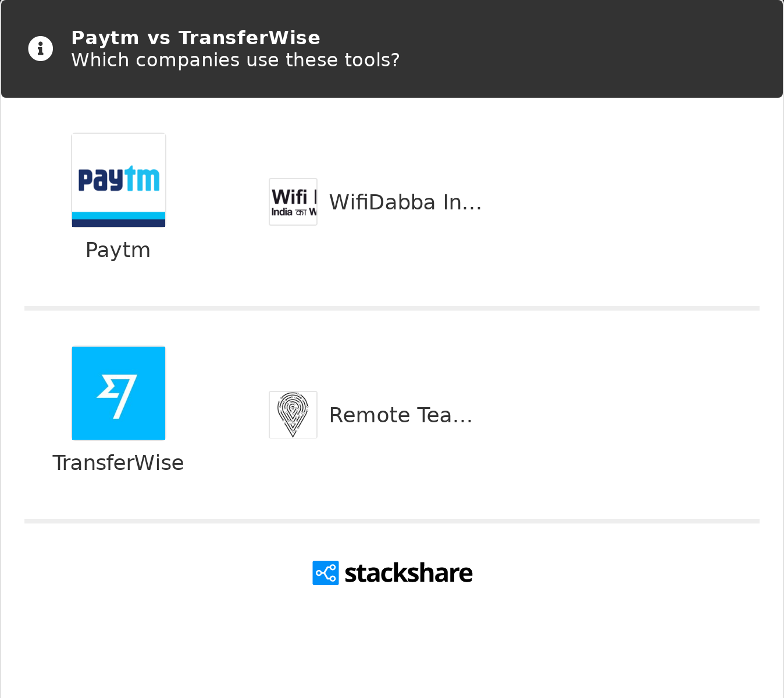Click the TransferWise label under its logo
This screenshot has width=784, height=698.
click(118, 463)
